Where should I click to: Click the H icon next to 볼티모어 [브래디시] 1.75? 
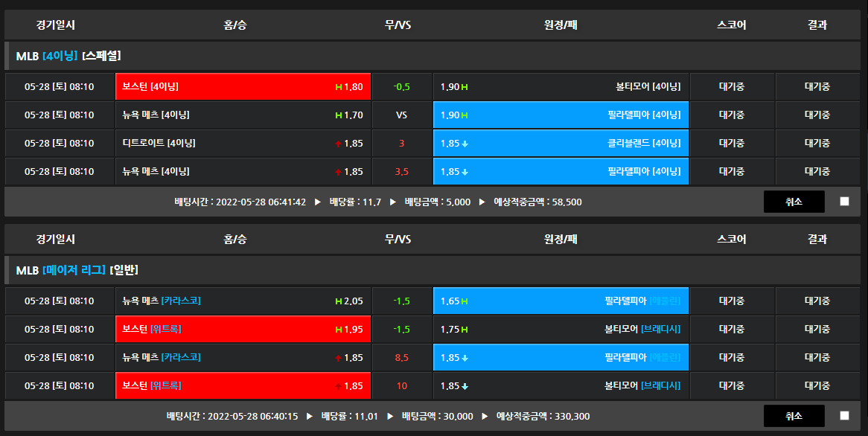tap(465, 330)
